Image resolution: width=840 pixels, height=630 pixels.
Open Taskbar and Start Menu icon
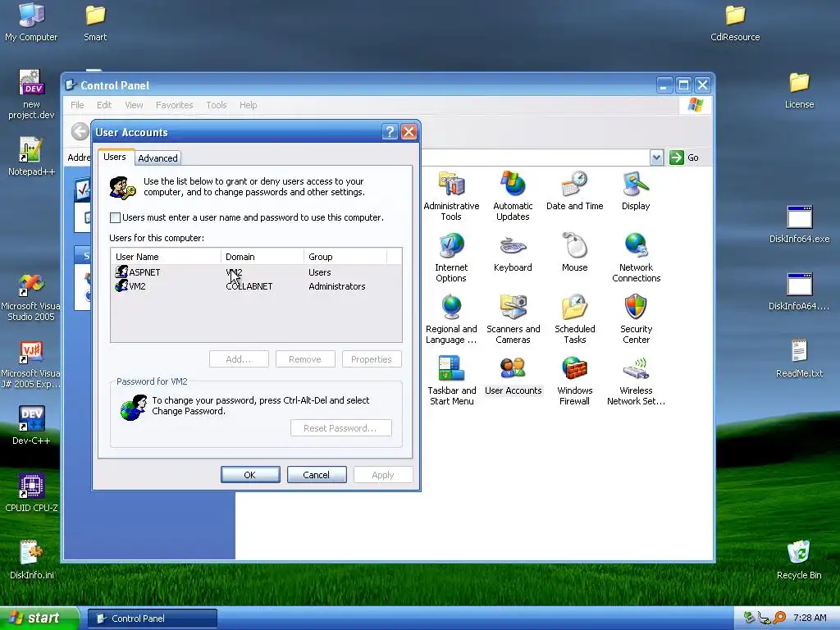[451, 381]
